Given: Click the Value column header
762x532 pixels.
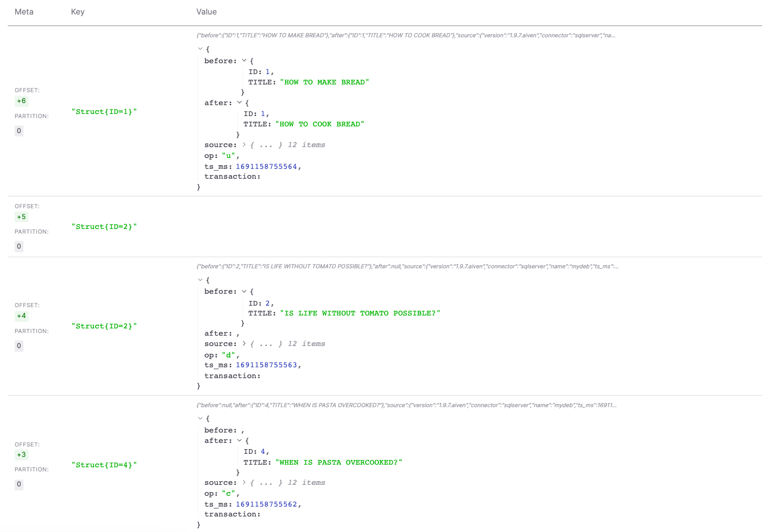Looking at the screenshot, I should 206,11.
